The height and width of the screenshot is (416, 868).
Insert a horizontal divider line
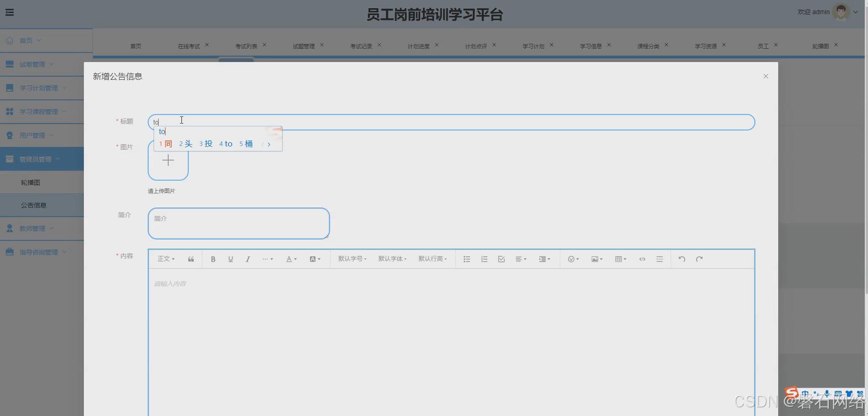pos(660,259)
